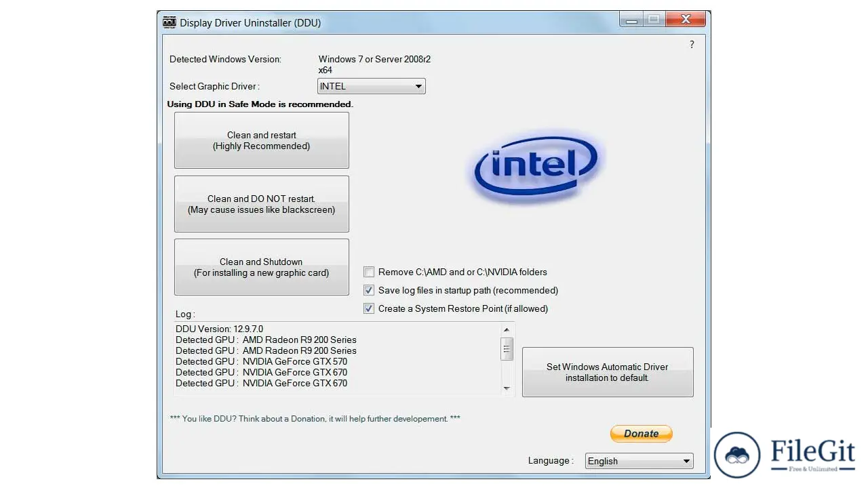Open the help question mark
The image size is (868, 488).
point(692,45)
